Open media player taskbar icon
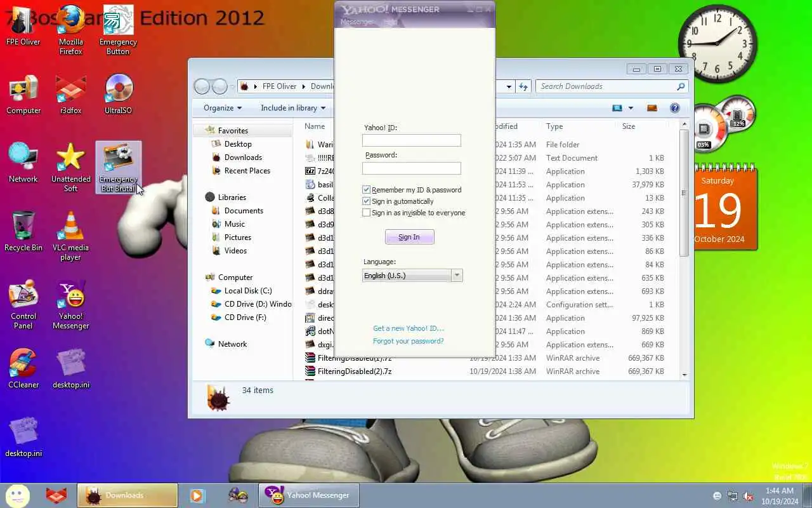This screenshot has height=508, width=812. coord(197,495)
